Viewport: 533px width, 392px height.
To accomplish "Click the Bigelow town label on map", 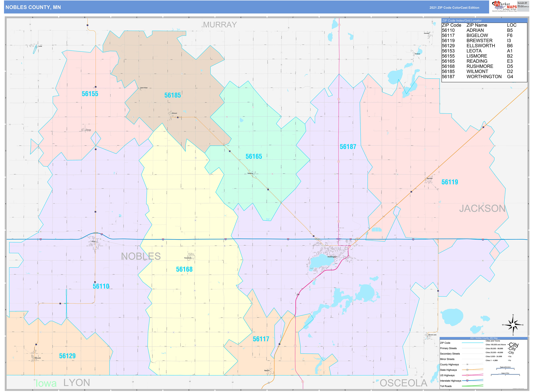I will (x=267, y=370).
